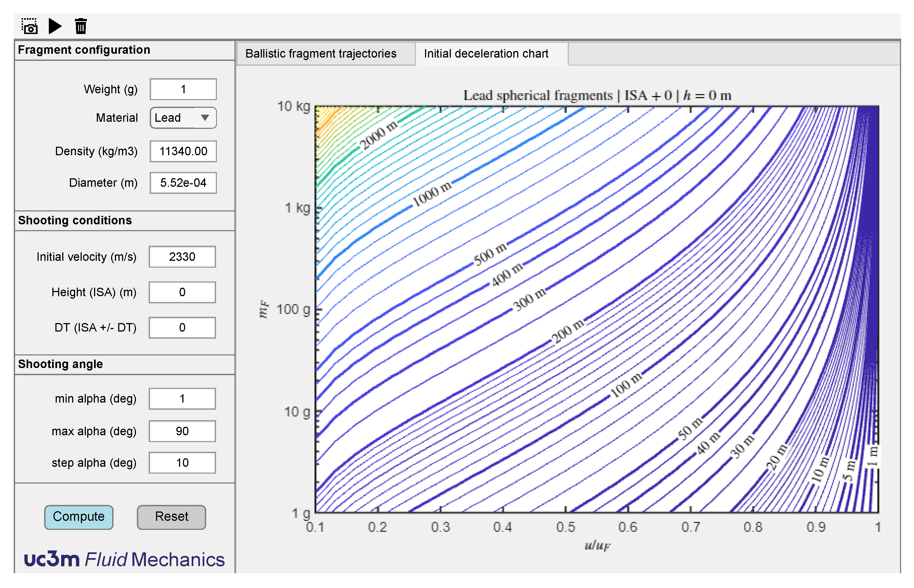Screen dimensions: 914x588
Task: Select the Lead material combo box
Action: pyautogui.click(x=176, y=118)
